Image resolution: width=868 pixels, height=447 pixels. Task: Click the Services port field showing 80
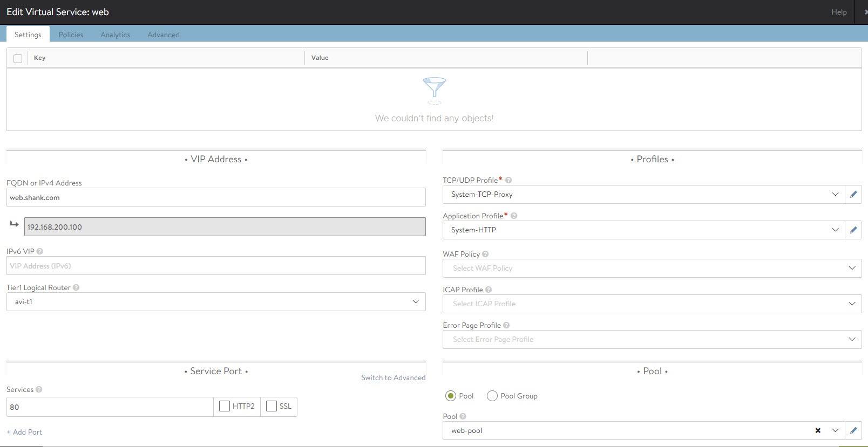[110, 407]
